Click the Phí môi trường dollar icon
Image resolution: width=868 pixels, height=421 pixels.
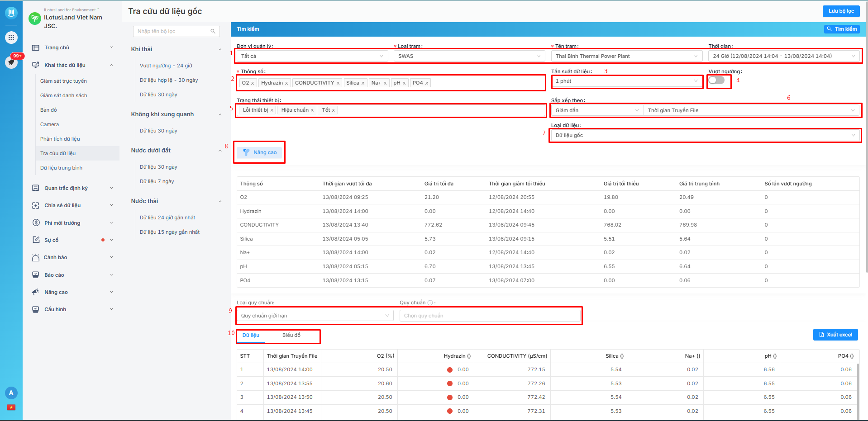(36, 223)
